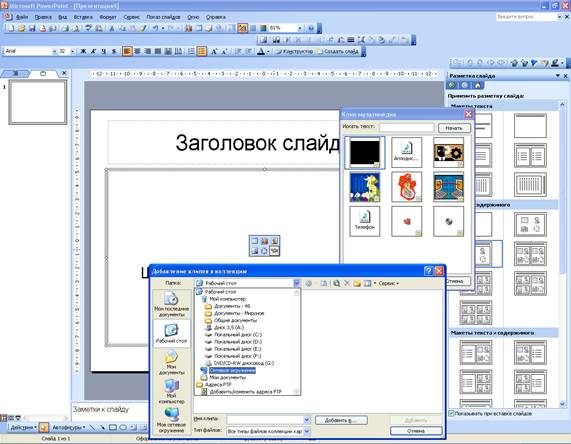This screenshot has width=571, height=444.
Task: Click Рабочий стол sidebar icon
Action: [172, 333]
